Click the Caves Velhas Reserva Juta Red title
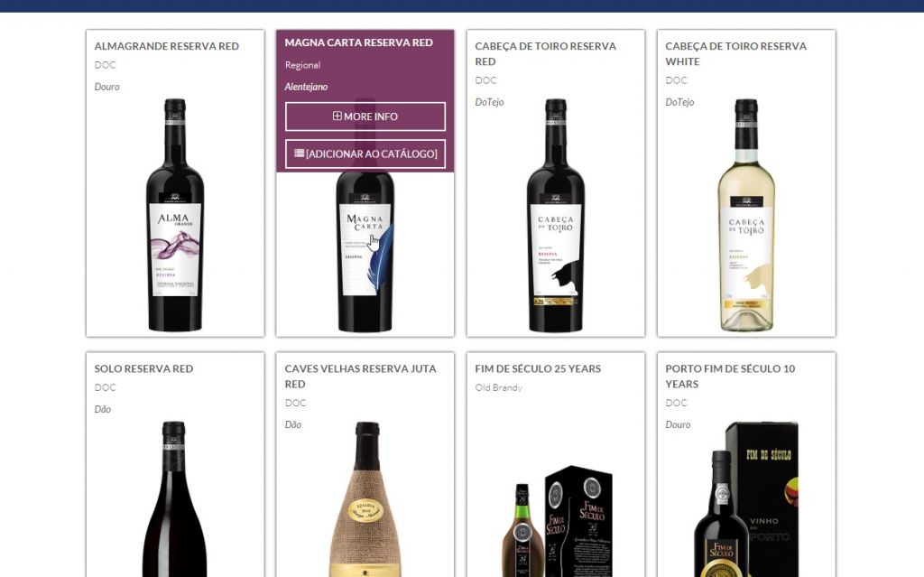The height and width of the screenshot is (577, 924). click(361, 377)
